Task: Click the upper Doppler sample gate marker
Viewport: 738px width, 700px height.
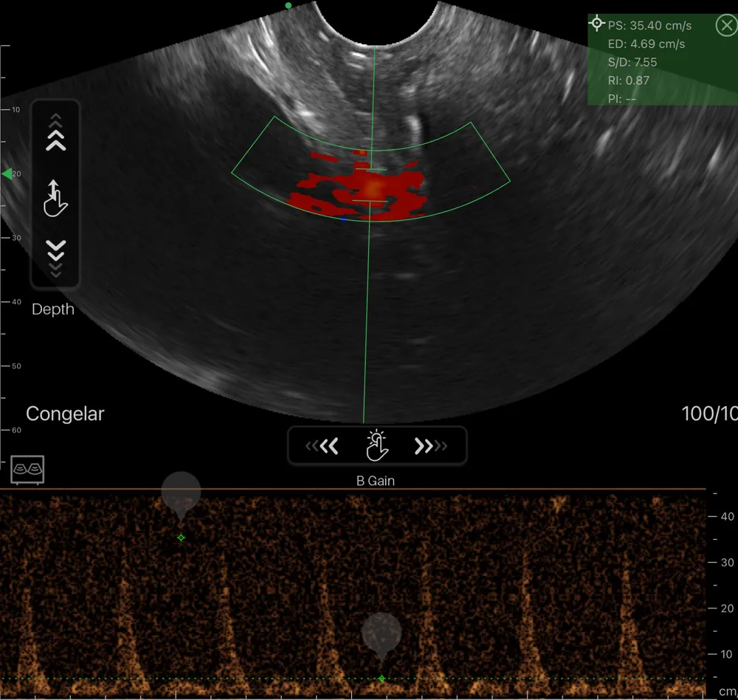Action: 371,168
